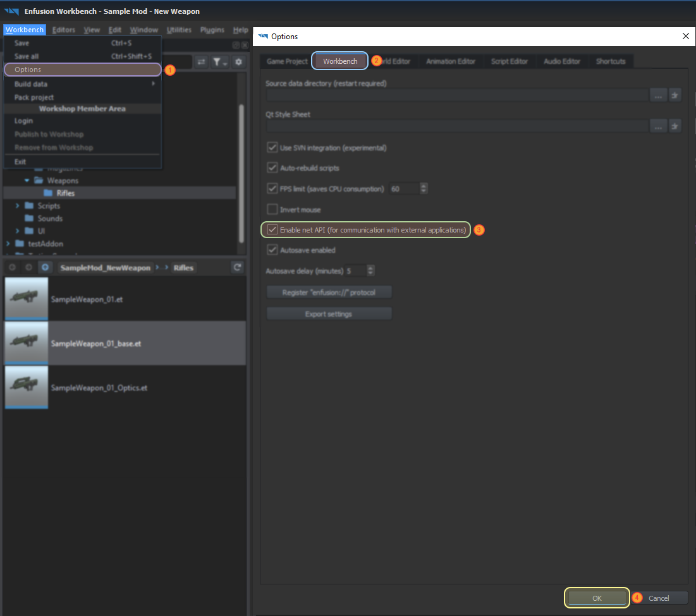Screen dimensions: 696x616
Task: Open the Utilities menu
Action: pos(179,30)
